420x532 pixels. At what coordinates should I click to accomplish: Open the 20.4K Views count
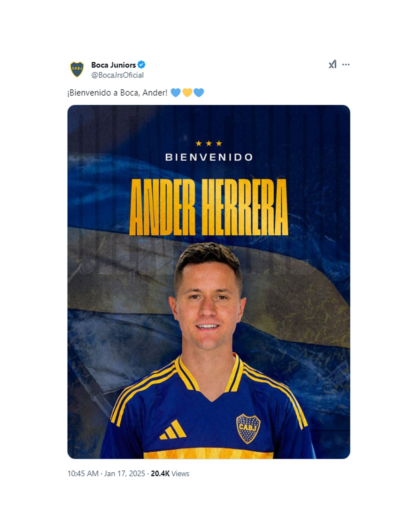(170, 473)
